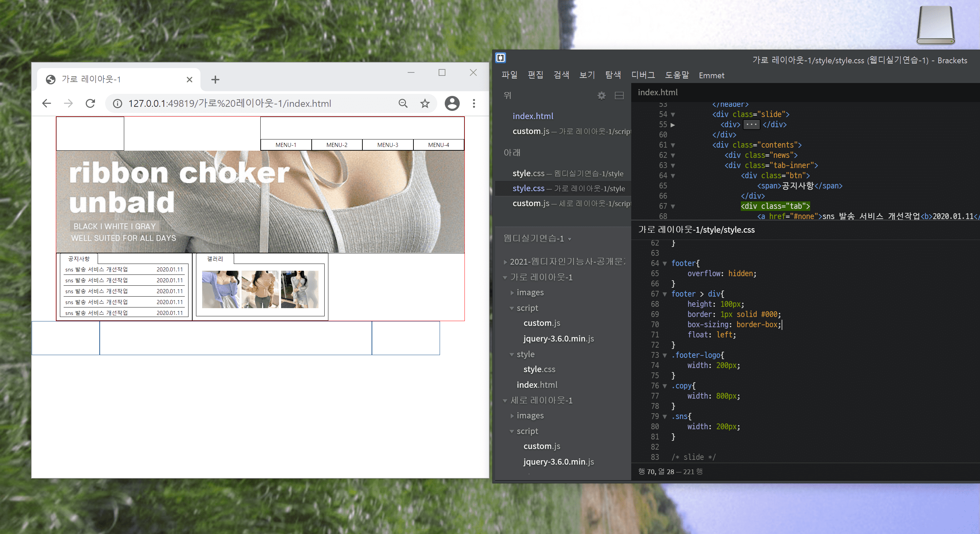The image size is (980, 534).
Task: Click the first gallery thumbnail image
Action: pos(220,289)
